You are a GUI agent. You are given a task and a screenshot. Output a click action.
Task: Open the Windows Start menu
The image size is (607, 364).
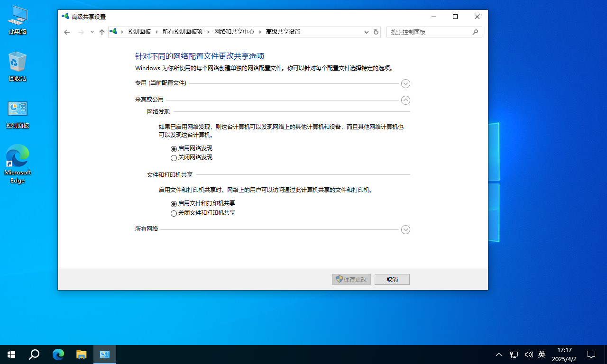click(x=11, y=355)
